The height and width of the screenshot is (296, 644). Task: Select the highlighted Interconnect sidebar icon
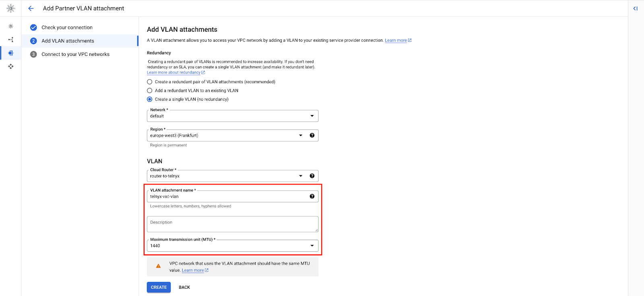pos(11,53)
